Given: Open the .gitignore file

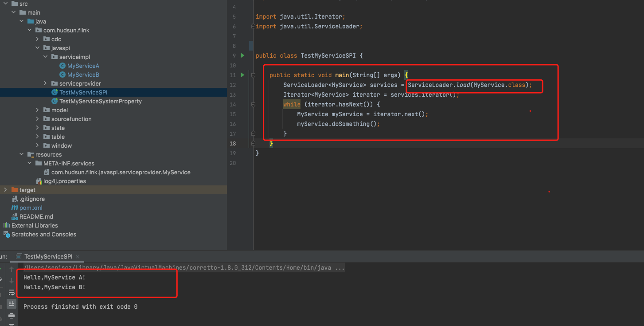Looking at the screenshot, I should (32, 199).
